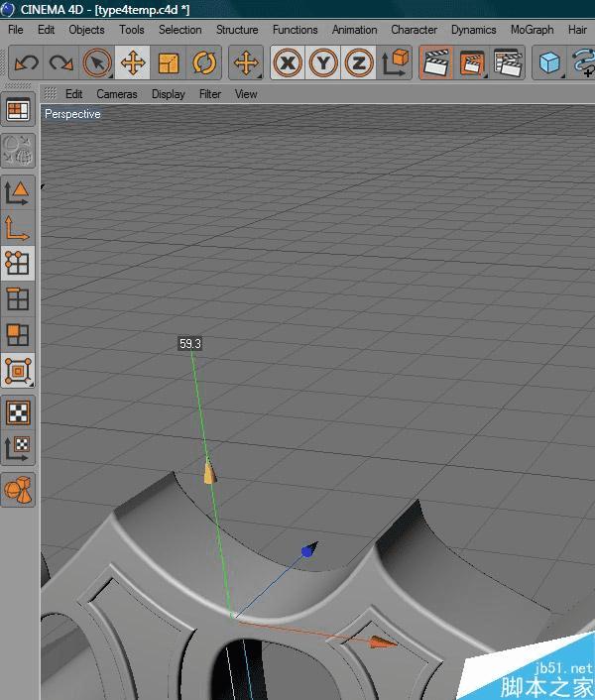Switch world/object coordinate system
The image size is (595, 700).
396,63
